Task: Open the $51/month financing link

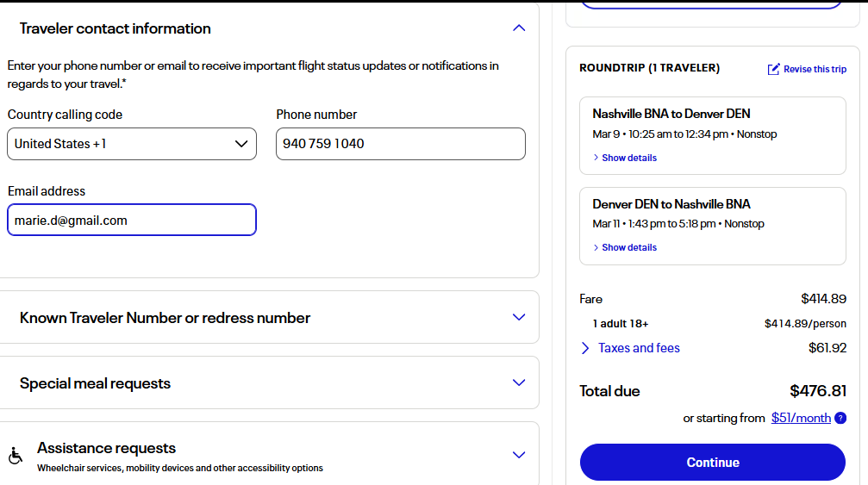Action: point(801,418)
